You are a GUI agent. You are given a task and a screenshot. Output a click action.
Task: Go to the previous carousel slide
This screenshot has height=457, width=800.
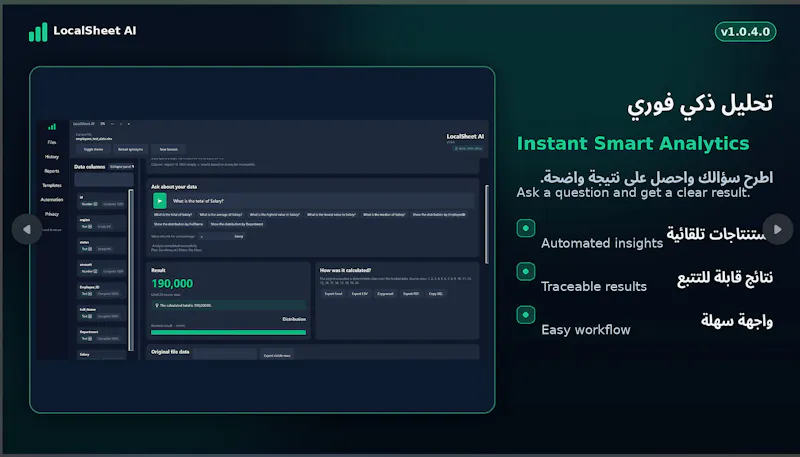pyautogui.click(x=27, y=230)
